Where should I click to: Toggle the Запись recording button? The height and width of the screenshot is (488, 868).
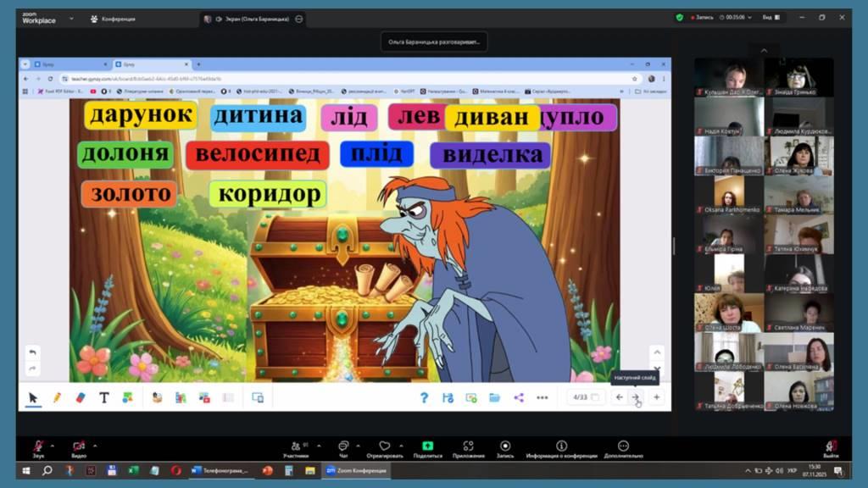[x=505, y=448]
